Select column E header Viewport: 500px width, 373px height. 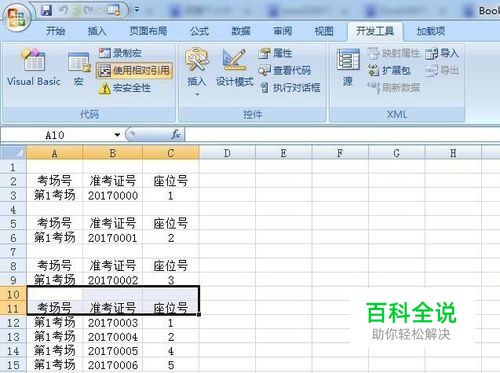[284, 153]
